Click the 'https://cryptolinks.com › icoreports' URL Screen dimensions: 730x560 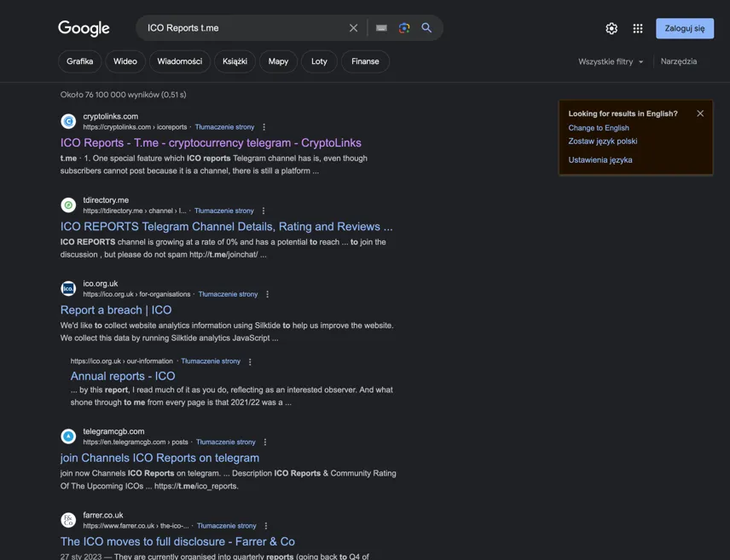point(135,127)
